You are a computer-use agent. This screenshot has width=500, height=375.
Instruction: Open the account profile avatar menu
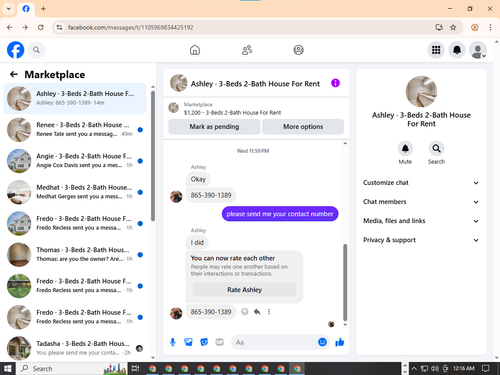[478, 50]
